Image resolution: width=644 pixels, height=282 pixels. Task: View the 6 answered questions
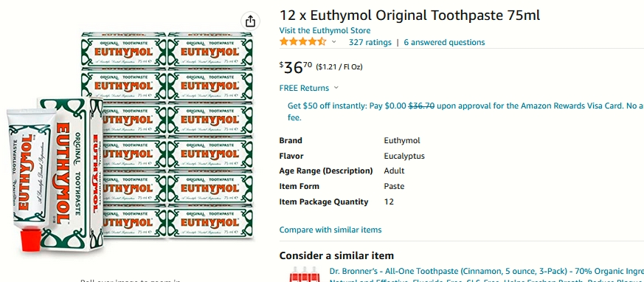[444, 42]
